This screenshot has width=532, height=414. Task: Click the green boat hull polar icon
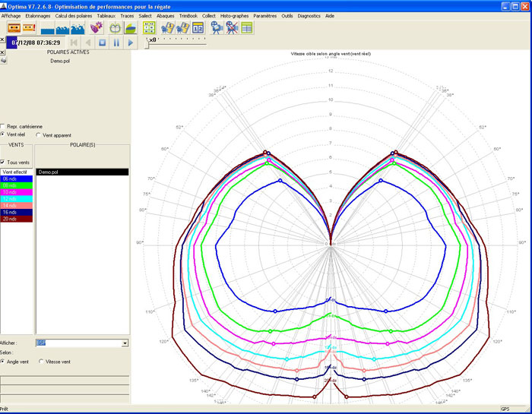click(131, 28)
